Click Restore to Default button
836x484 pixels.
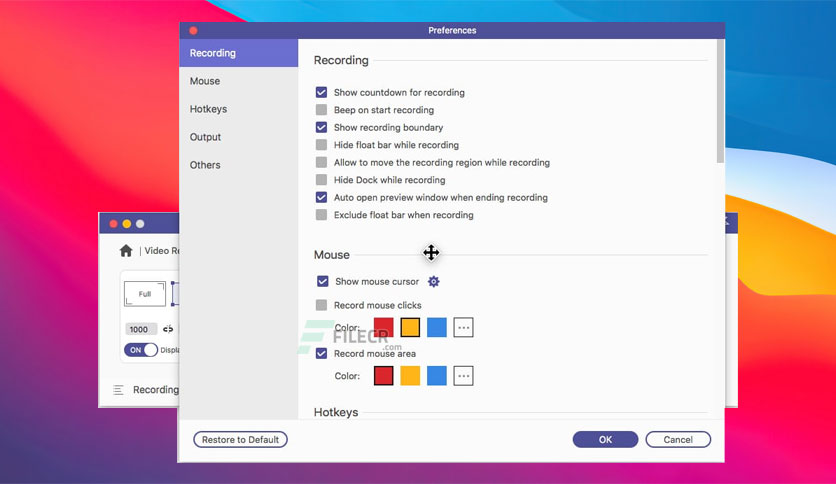pyautogui.click(x=240, y=440)
